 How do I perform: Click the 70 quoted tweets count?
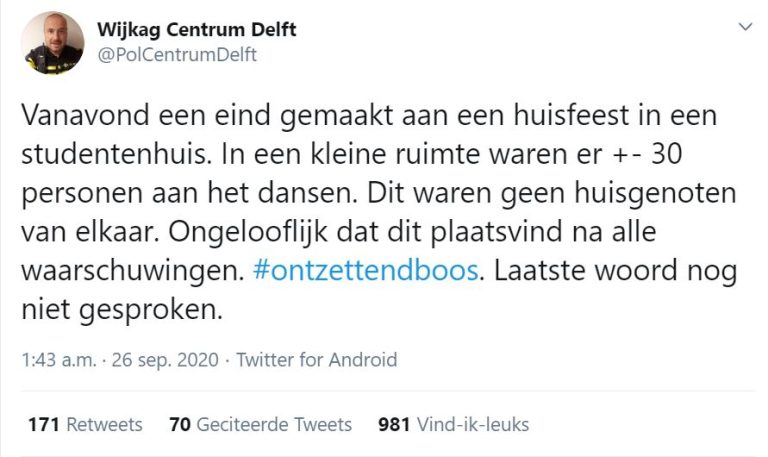click(180, 424)
